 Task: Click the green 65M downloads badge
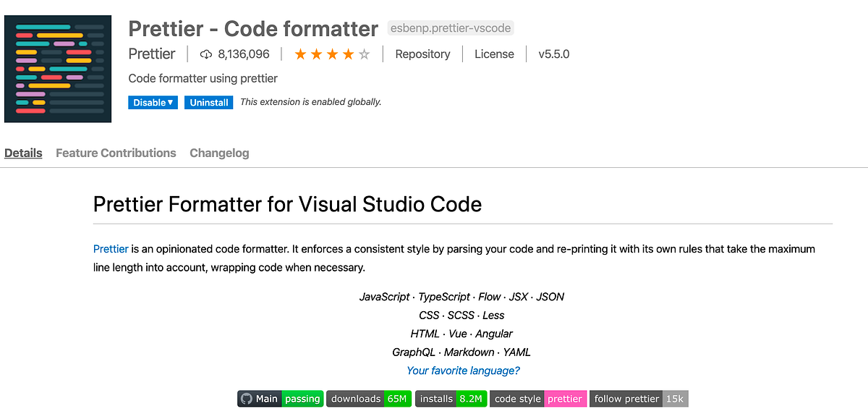pos(399,398)
